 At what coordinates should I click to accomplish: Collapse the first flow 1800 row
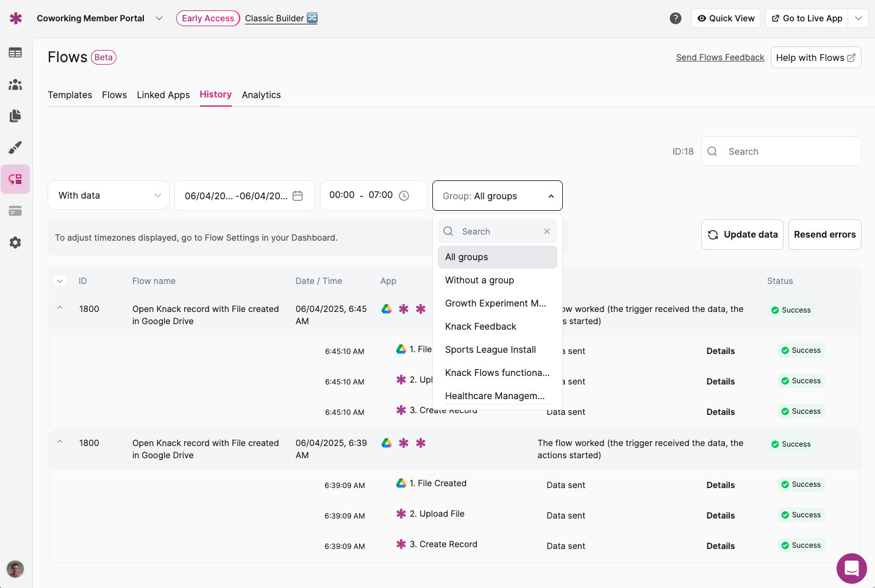coord(60,308)
